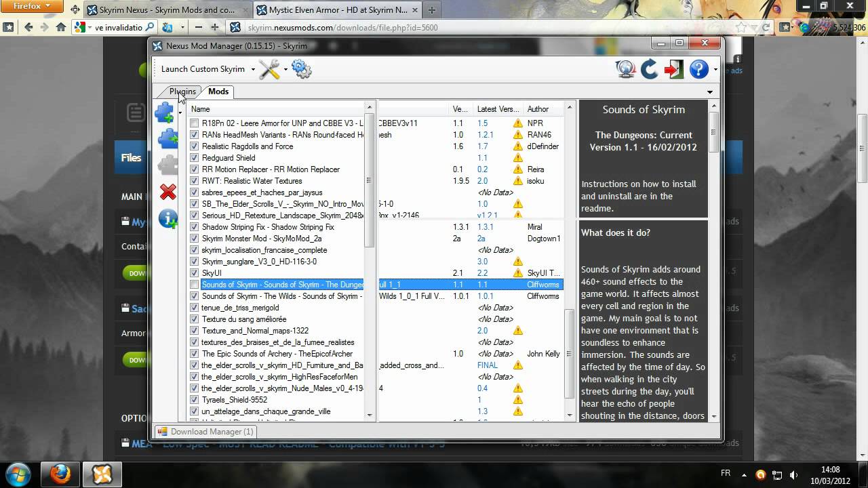Click Firefox zoom in plus icon
This screenshot has height=488, width=868.
tap(215, 27)
